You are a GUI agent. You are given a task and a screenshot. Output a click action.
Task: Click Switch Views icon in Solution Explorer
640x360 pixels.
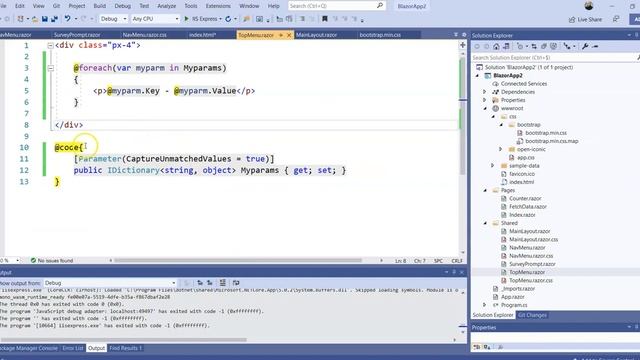(506, 47)
